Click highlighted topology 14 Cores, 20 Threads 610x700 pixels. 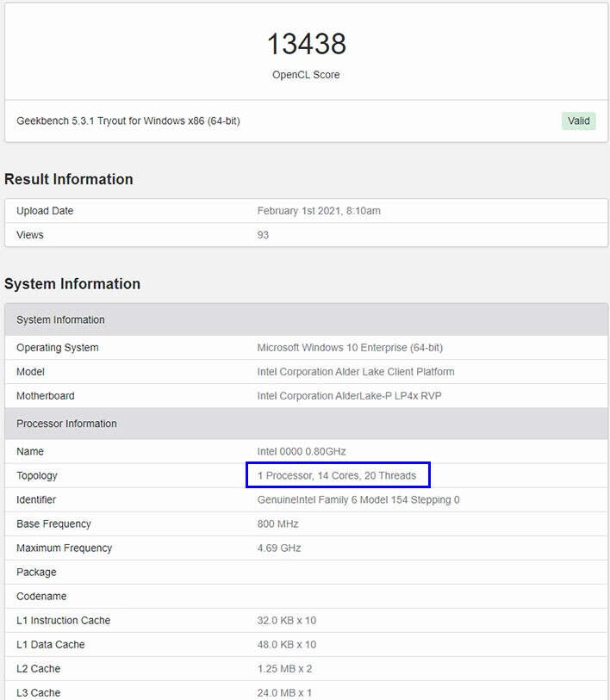337,475
